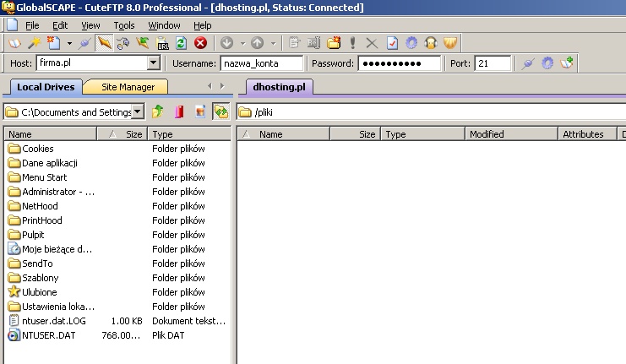Image resolution: width=626 pixels, height=364 pixels.
Task: Expand the Download options dropdown arrow
Action: click(242, 43)
